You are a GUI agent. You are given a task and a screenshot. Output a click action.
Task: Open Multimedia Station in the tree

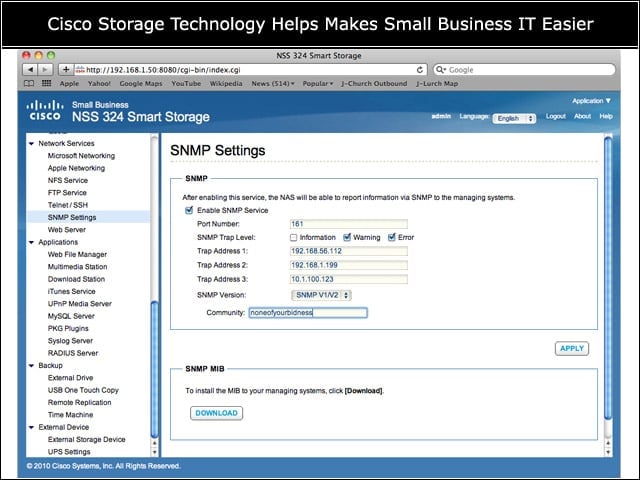click(78, 267)
